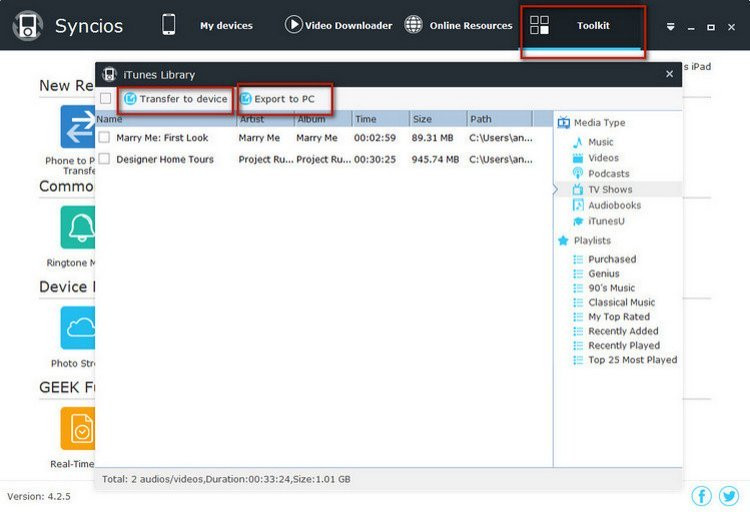The width and height of the screenshot is (750, 515).
Task: Open the title bar dropdown menu arrow
Action: pos(671,27)
